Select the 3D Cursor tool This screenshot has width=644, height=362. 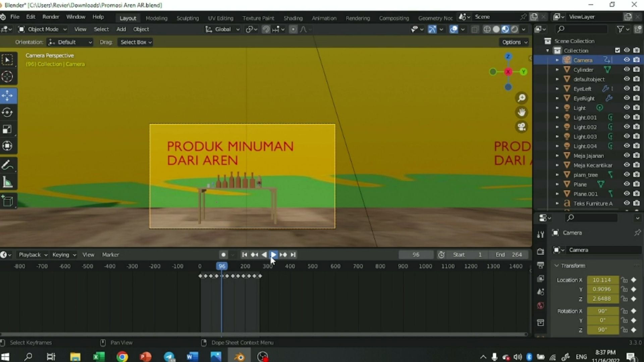pyautogui.click(x=7, y=76)
